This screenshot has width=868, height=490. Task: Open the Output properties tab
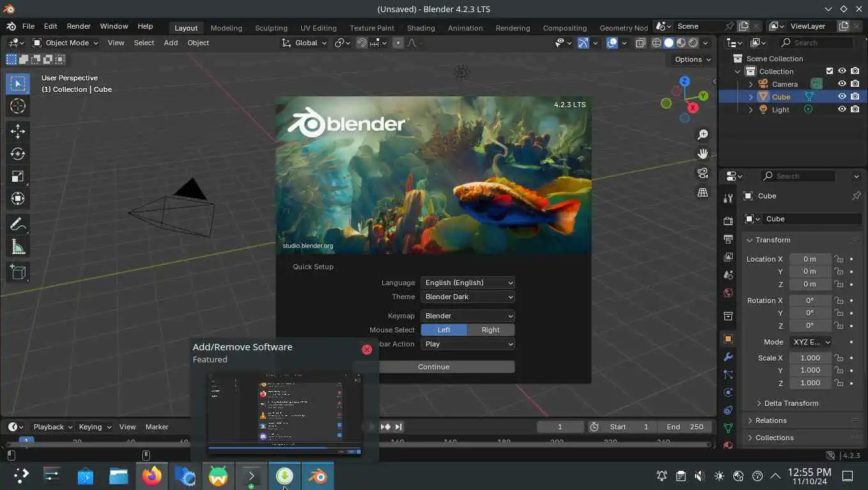pos(728,239)
